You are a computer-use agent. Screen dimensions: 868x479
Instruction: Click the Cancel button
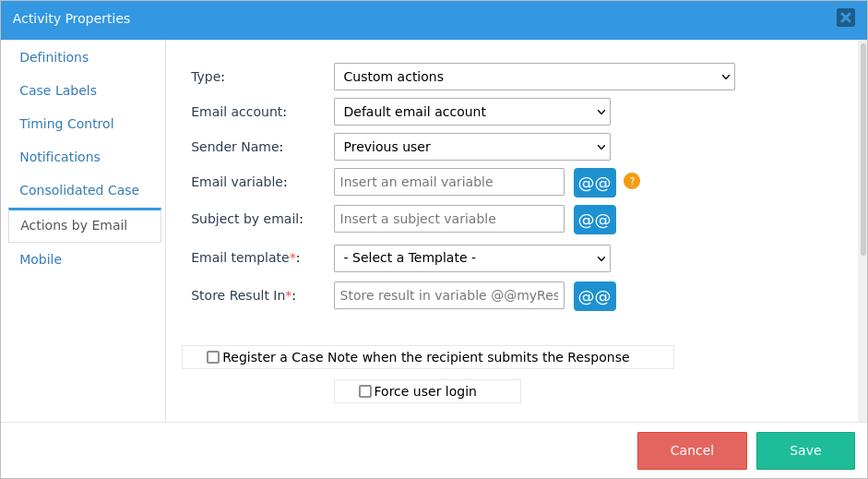pos(692,450)
